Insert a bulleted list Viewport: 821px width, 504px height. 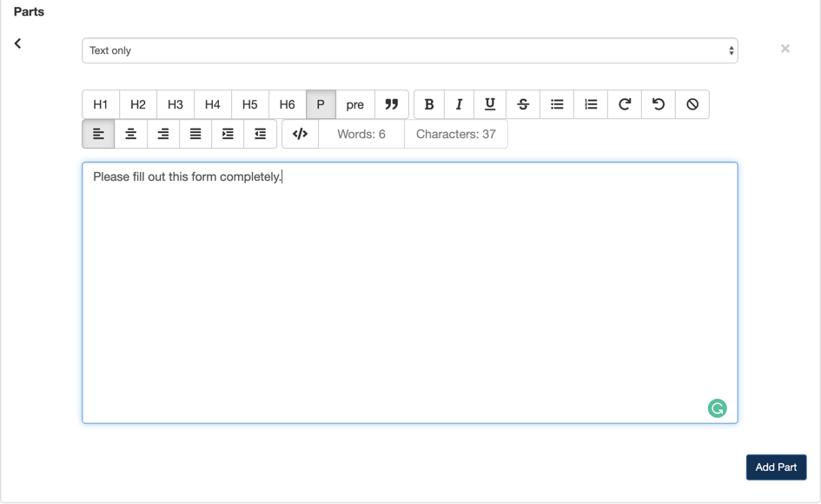tap(557, 104)
